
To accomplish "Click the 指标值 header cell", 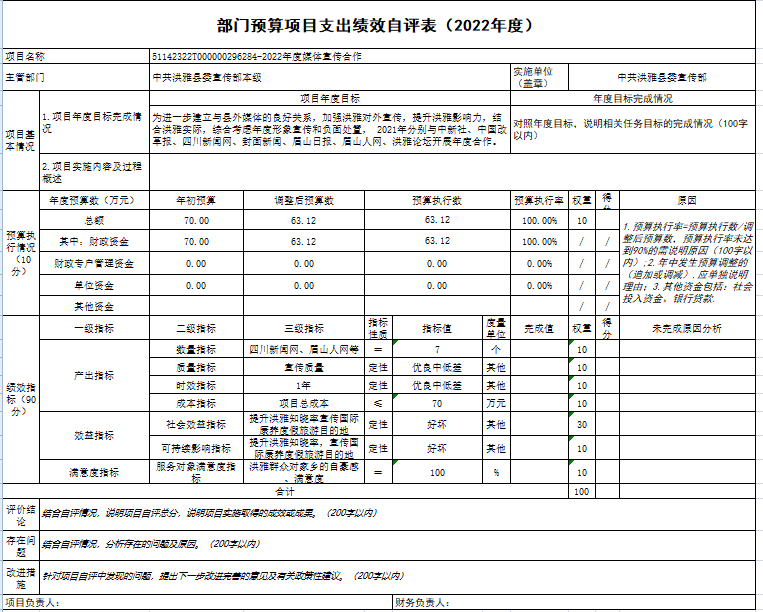I will [437, 328].
